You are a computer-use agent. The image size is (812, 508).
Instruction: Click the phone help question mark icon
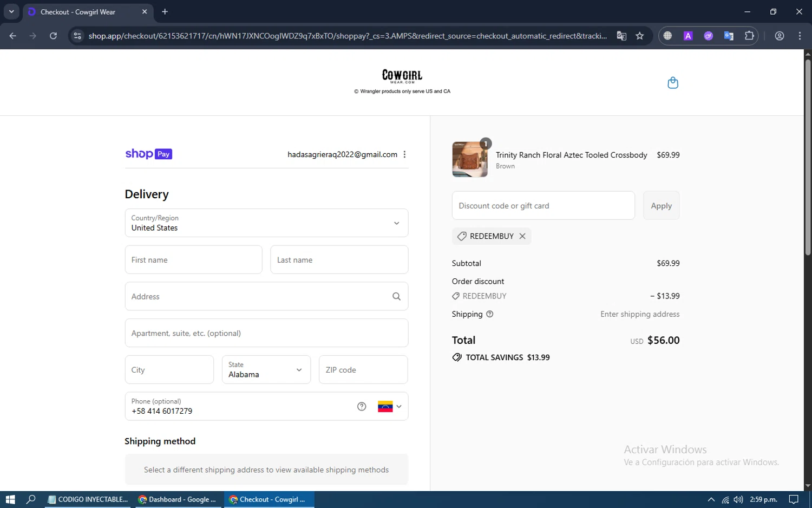coord(362,407)
